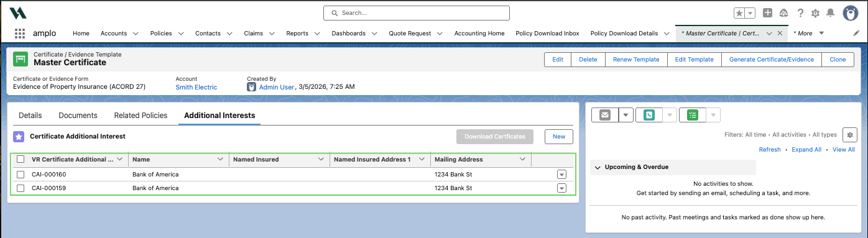This screenshot has height=238, width=868.
Task: Toggle the select all rows checkbox
Action: click(21, 159)
